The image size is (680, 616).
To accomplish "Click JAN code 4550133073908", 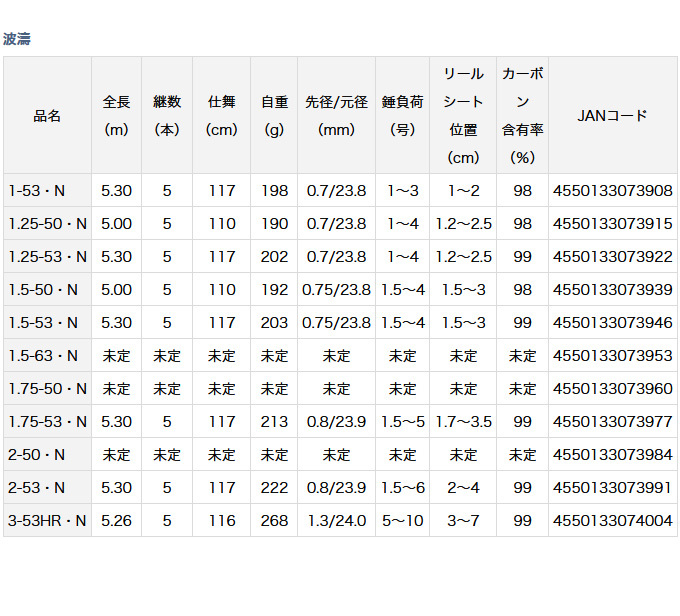I will (612, 191).
